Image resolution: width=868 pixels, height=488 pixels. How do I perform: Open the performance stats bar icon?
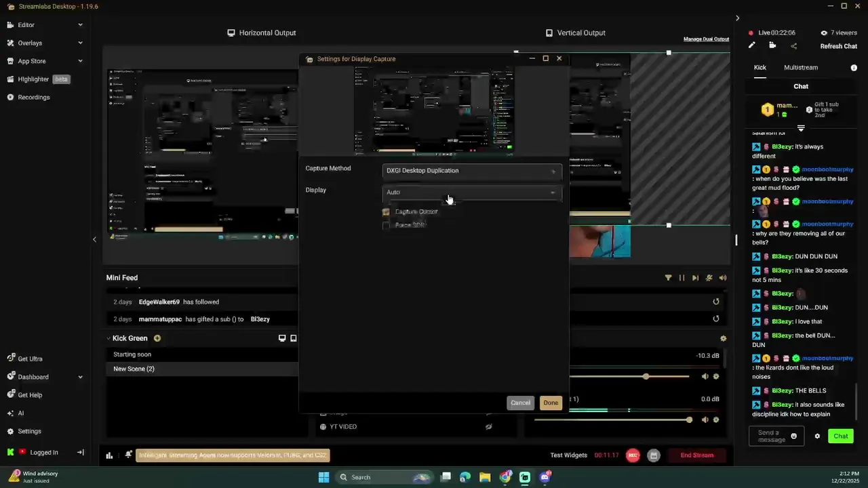[109, 455]
